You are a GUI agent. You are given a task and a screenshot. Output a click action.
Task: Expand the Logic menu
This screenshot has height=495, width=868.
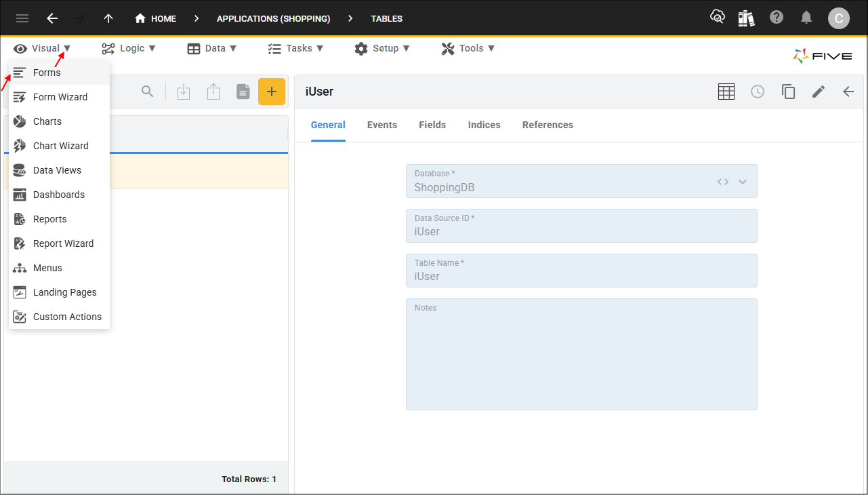129,48
